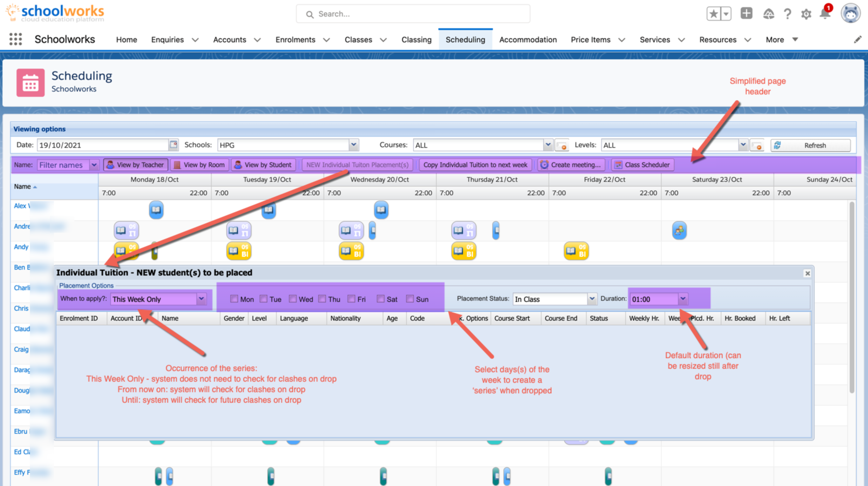
Task: Click the global actions plus icon
Action: (746, 13)
